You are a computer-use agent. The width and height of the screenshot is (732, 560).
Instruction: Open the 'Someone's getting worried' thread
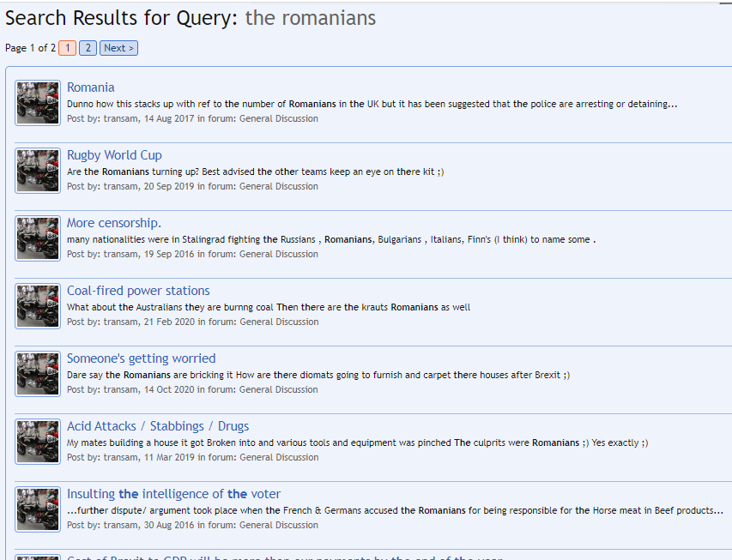141,358
